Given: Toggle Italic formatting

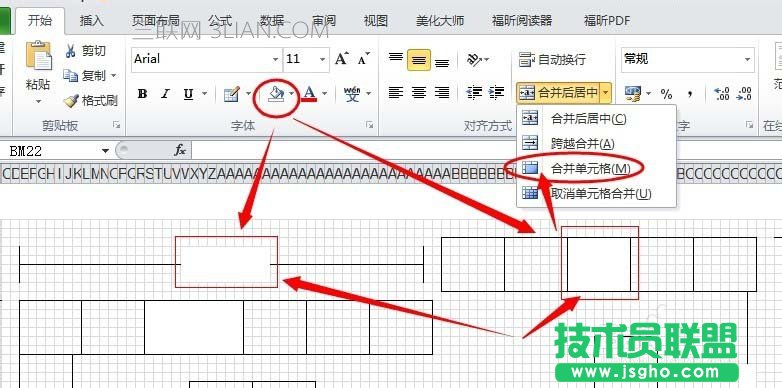Looking at the screenshot, I should click(x=165, y=93).
